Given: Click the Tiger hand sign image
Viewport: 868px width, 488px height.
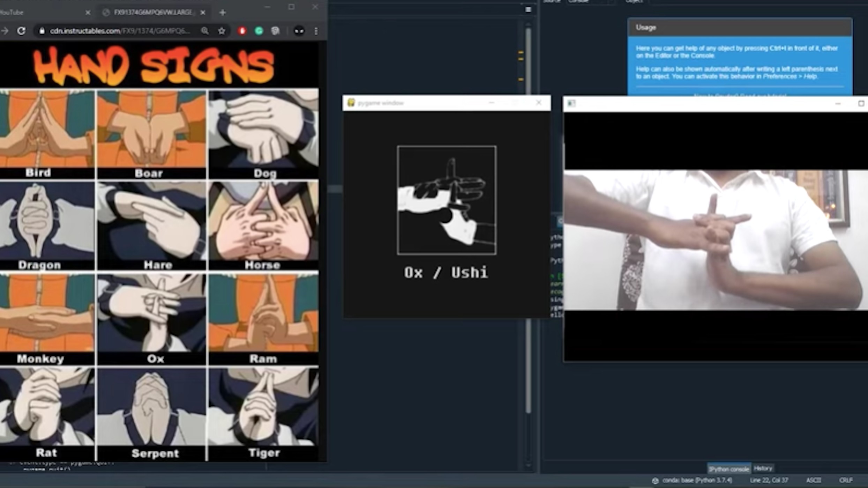Looking at the screenshot, I should pyautogui.click(x=264, y=407).
